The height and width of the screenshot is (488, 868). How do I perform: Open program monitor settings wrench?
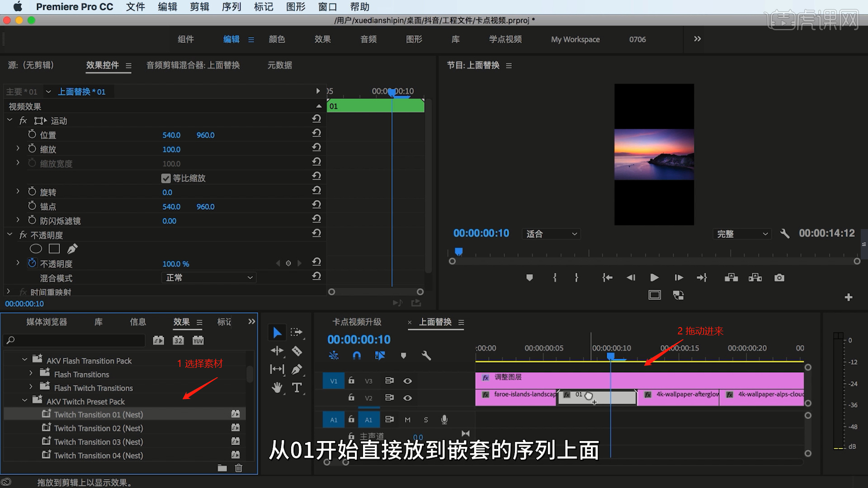(x=785, y=234)
